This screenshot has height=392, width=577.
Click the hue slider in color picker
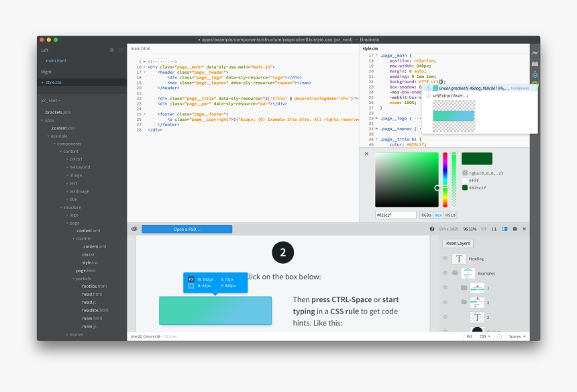pos(445,180)
